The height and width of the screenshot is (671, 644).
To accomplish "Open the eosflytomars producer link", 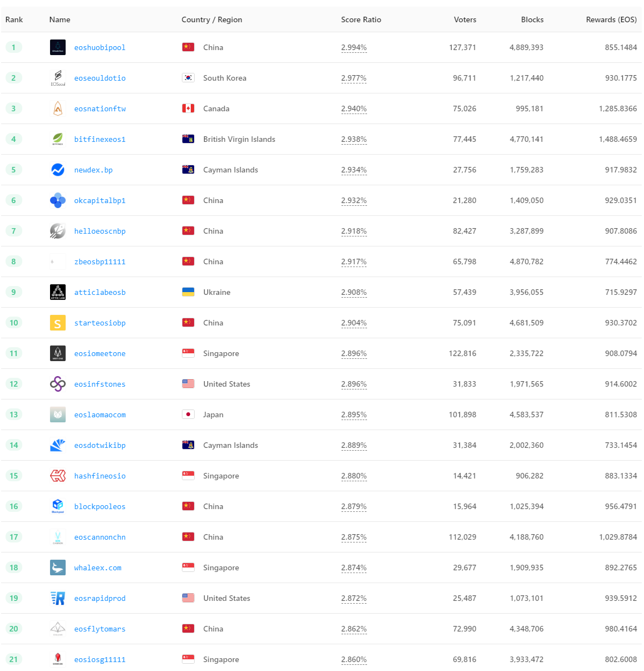I will pos(100,629).
